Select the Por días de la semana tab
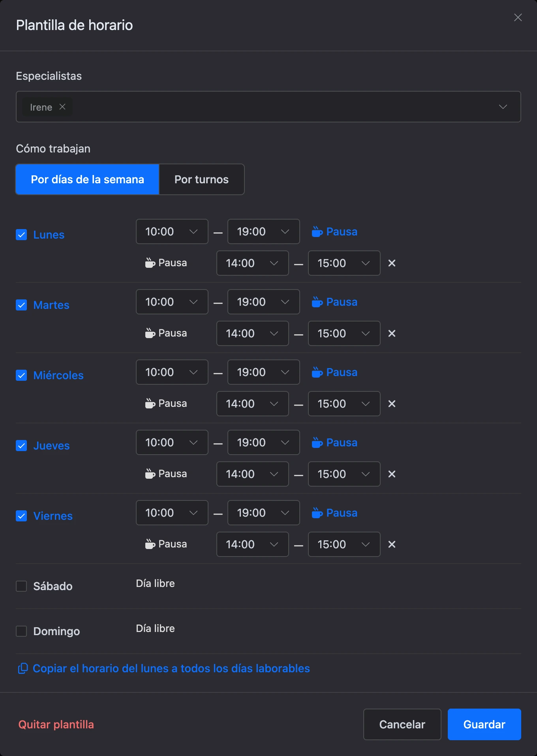The image size is (537, 756). (x=87, y=179)
